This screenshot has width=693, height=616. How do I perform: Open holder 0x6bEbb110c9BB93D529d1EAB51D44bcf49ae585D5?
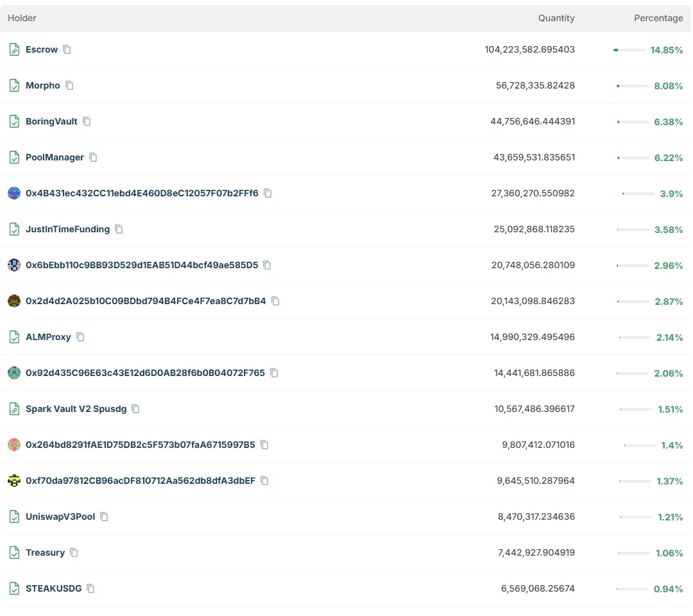[142, 265]
